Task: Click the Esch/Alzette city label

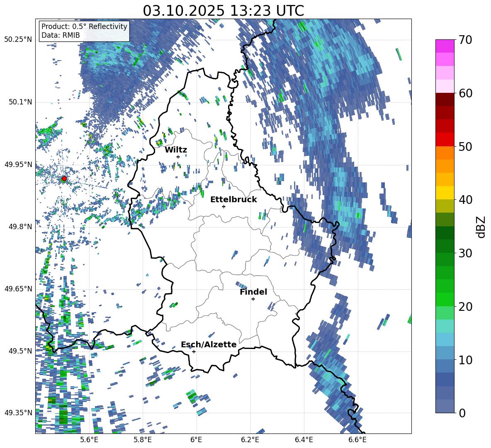Action: (209, 345)
